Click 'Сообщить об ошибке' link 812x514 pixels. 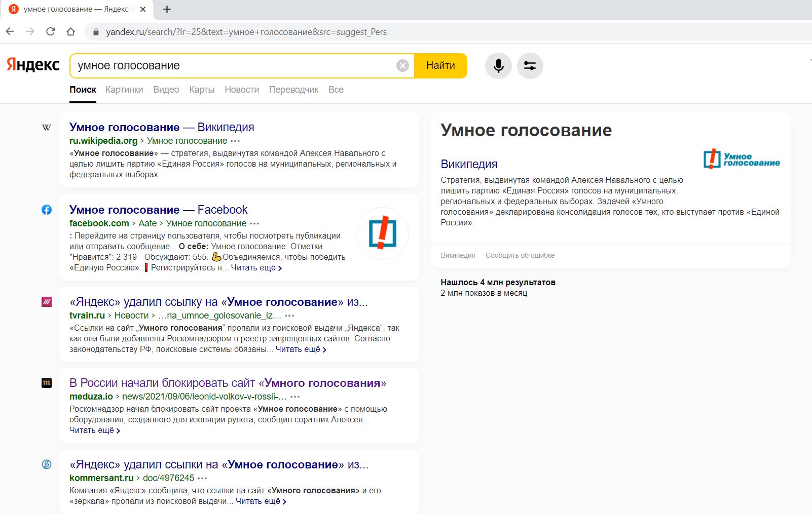pos(520,255)
